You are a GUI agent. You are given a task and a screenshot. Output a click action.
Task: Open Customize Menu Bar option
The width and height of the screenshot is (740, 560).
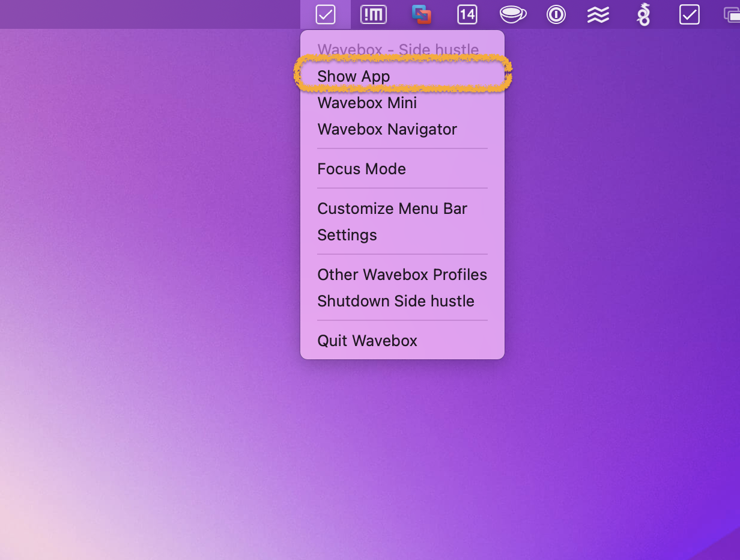point(402,208)
